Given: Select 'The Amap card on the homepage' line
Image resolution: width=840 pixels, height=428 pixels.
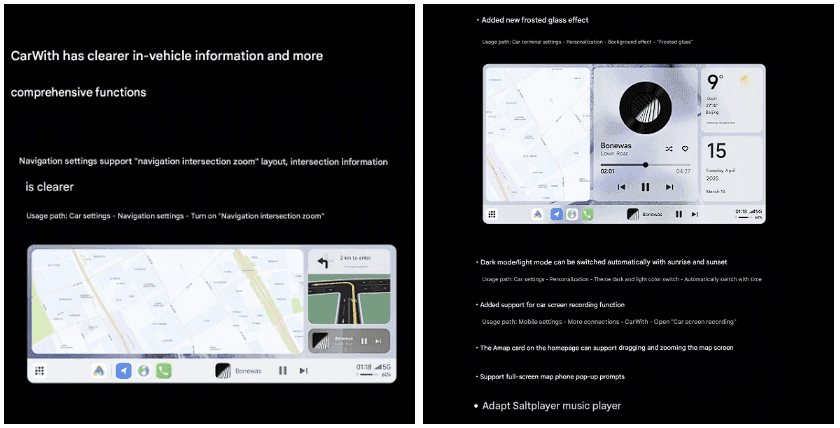Looking at the screenshot, I should coord(606,348).
